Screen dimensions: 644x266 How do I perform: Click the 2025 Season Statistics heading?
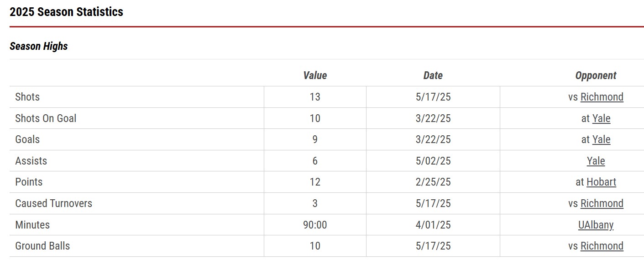pyautogui.click(x=67, y=12)
